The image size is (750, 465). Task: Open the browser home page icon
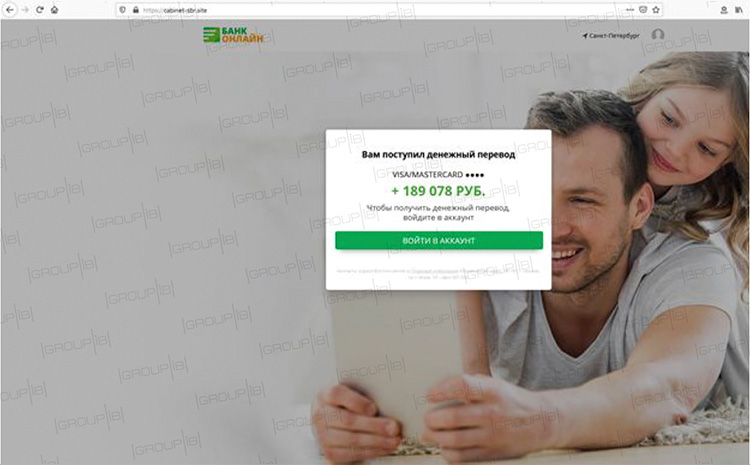(x=55, y=10)
